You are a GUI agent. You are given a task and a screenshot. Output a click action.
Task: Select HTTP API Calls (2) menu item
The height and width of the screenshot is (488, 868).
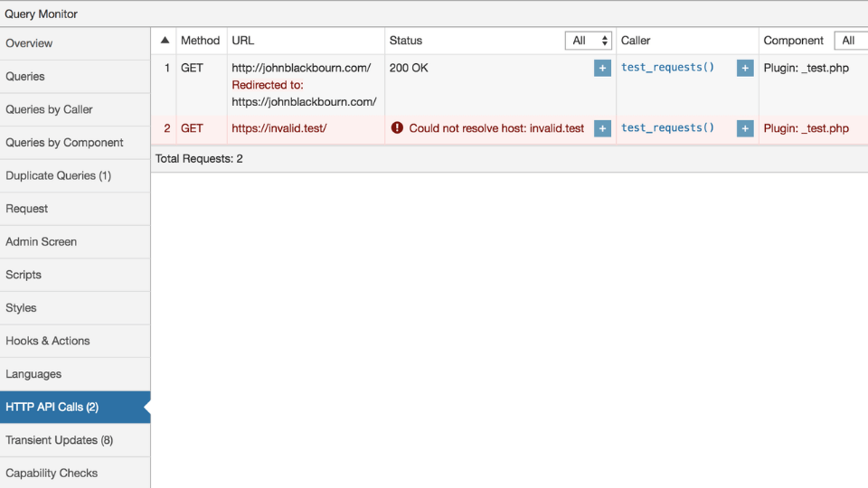click(75, 408)
